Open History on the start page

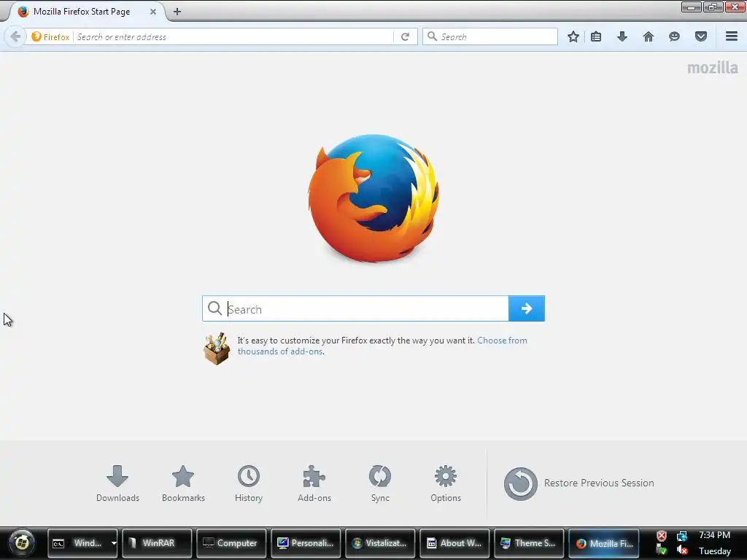pyautogui.click(x=249, y=484)
